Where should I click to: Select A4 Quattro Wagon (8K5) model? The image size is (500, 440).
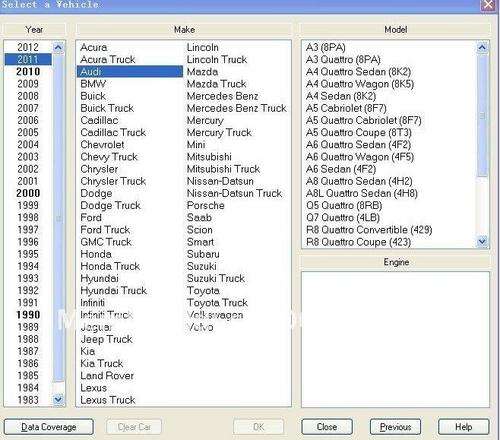[x=360, y=84]
